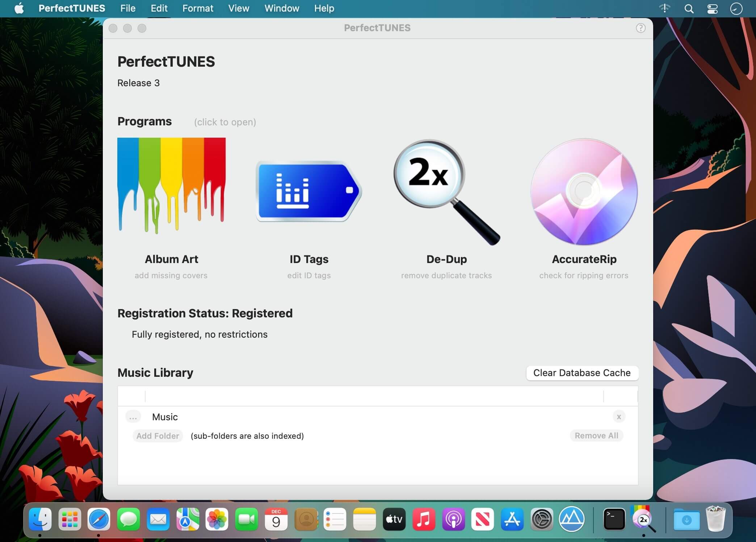The height and width of the screenshot is (542, 756).
Task: Open System Preferences from the dock
Action: [542, 519]
